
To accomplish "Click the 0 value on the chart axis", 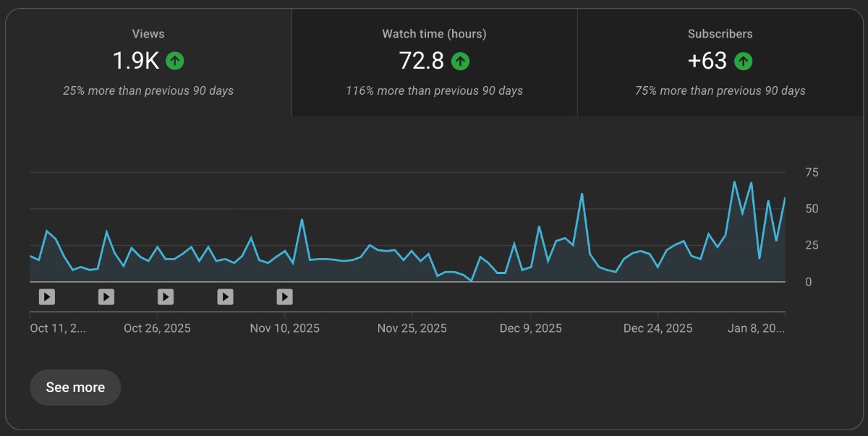I will (x=809, y=282).
